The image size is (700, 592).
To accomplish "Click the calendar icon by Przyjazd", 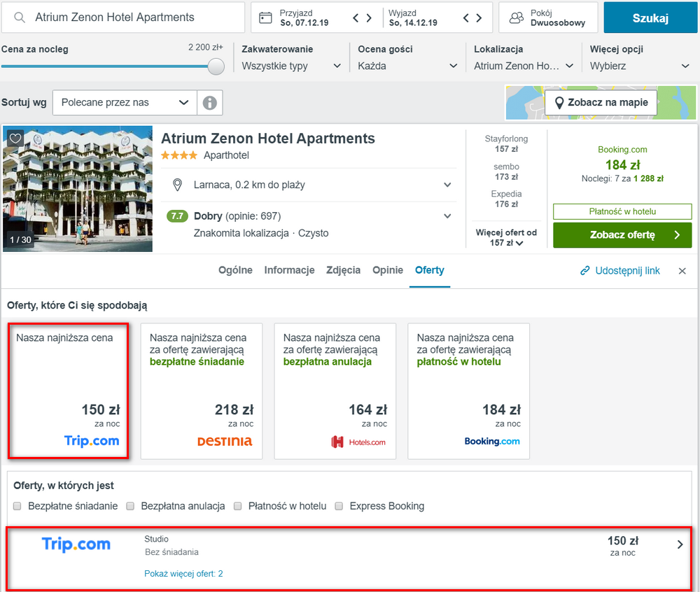I will pyautogui.click(x=265, y=18).
